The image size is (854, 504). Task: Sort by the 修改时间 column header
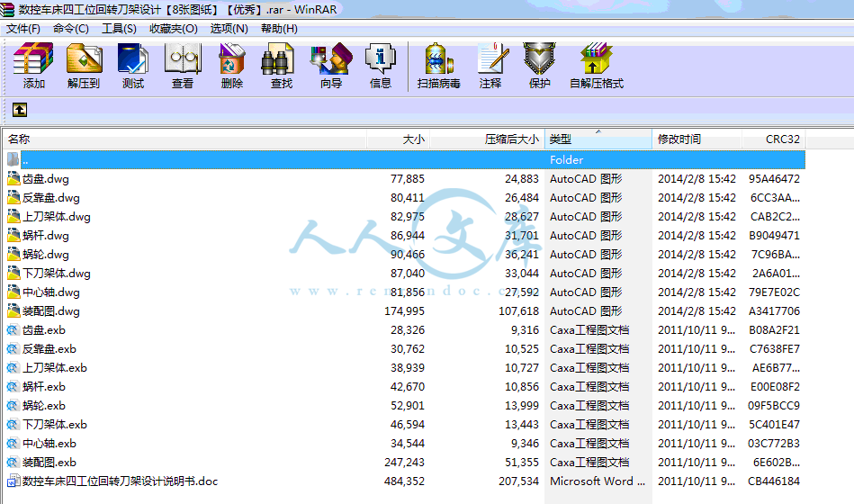click(697, 139)
